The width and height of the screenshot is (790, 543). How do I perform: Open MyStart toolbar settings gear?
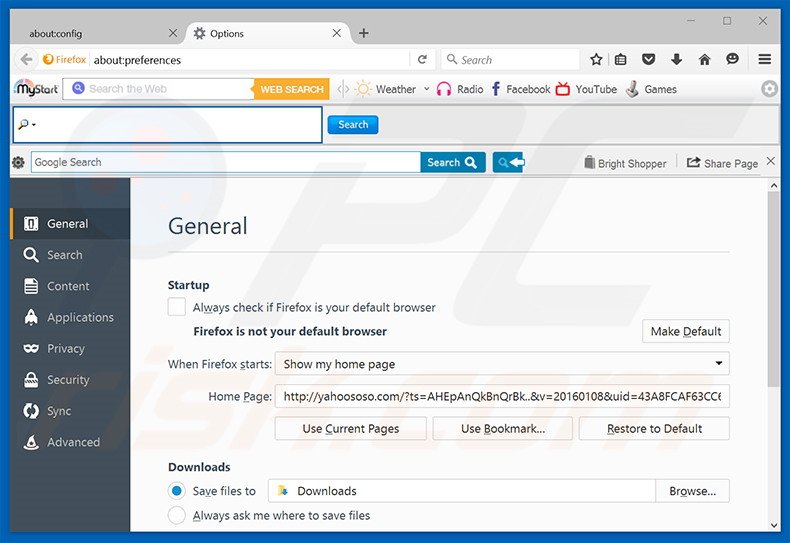[769, 89]
